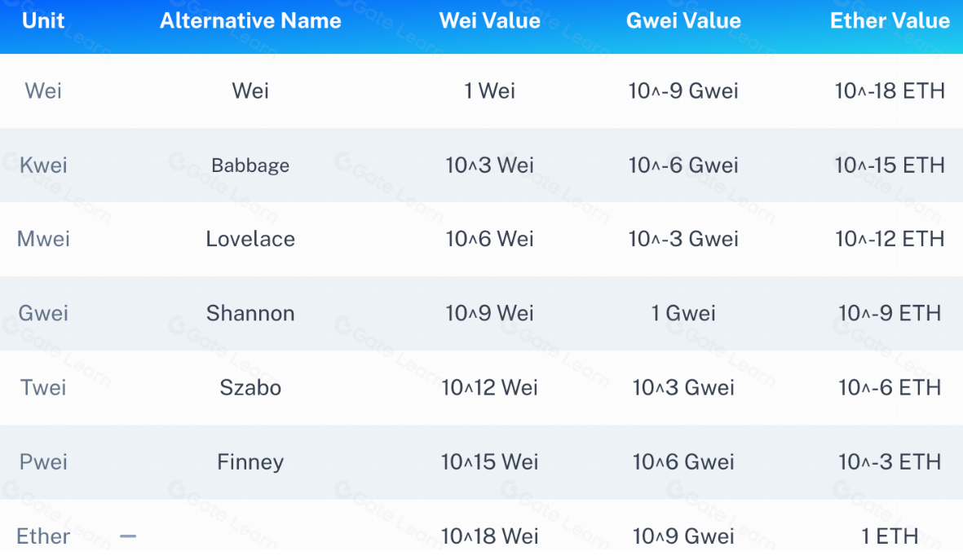The height and width of the screenshot is (560, 963).
Task: Click the Finney alternative name cell
Action: [x=250, y=462]
